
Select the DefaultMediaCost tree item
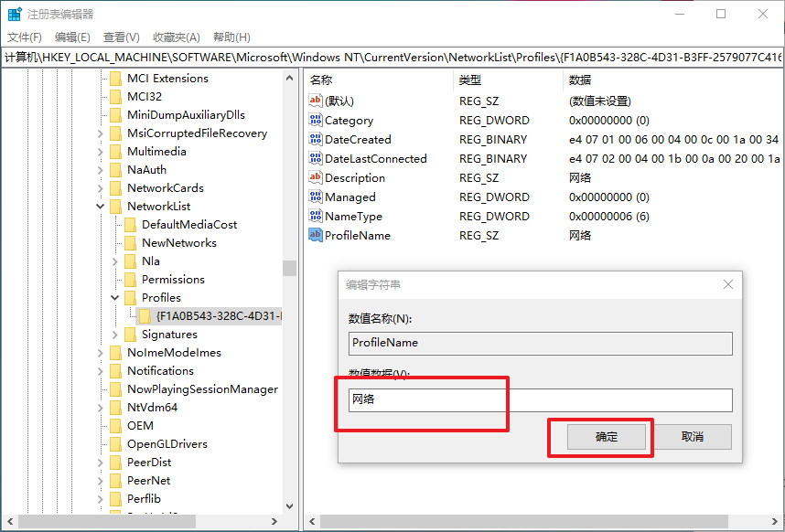click(188, 225)
